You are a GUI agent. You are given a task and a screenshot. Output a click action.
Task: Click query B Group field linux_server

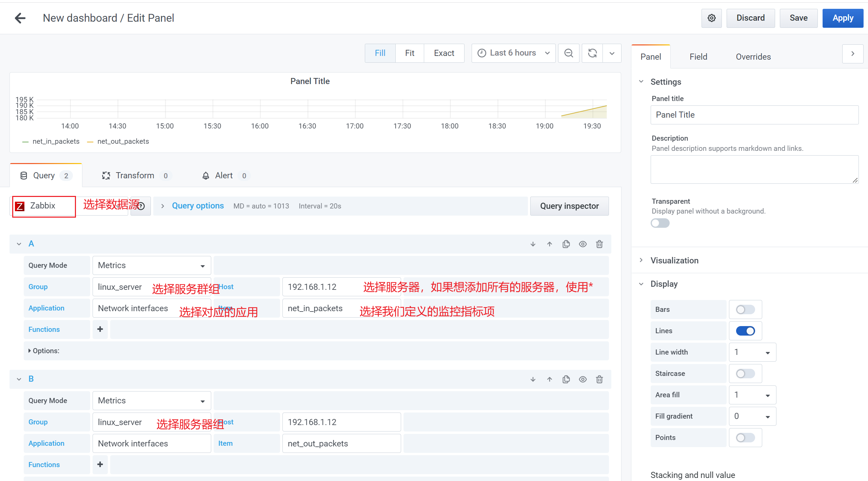tap(152, 422)
